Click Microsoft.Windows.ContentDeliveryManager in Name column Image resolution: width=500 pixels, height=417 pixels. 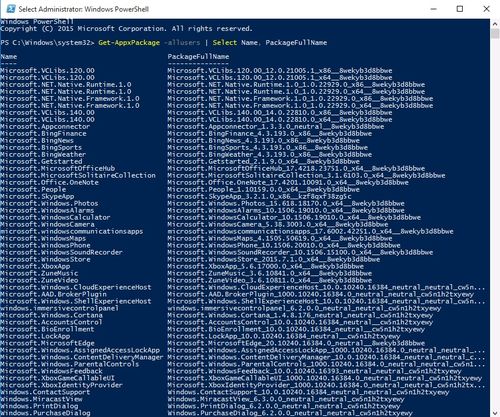(x=82, y=358)
